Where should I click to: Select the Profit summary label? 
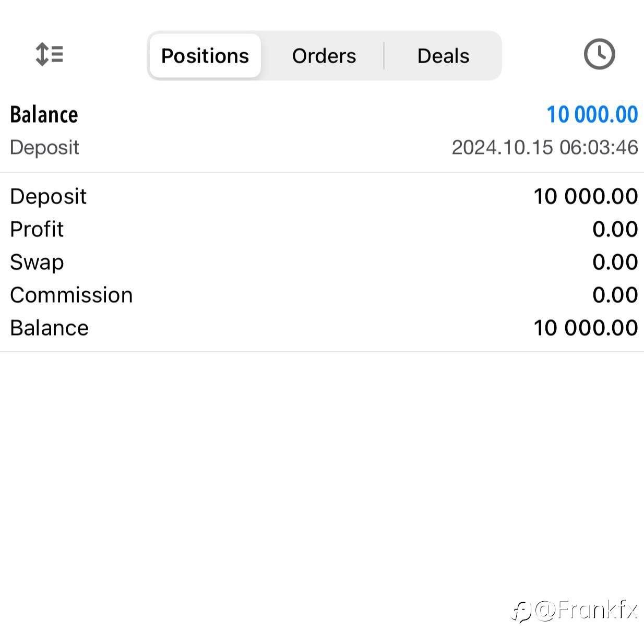37,229
